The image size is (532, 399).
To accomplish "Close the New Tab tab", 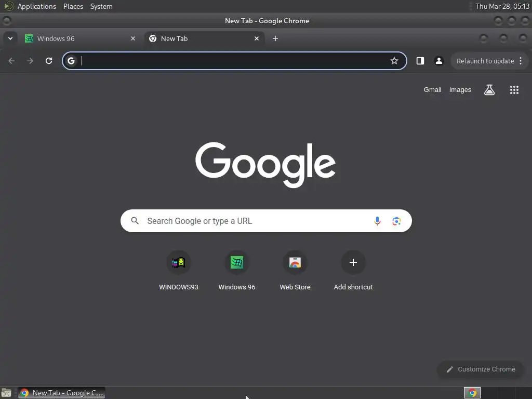I will (257, 38).
